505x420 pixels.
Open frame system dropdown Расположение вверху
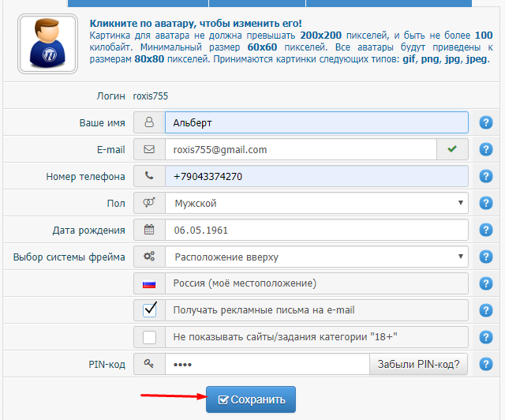[316, 257]
